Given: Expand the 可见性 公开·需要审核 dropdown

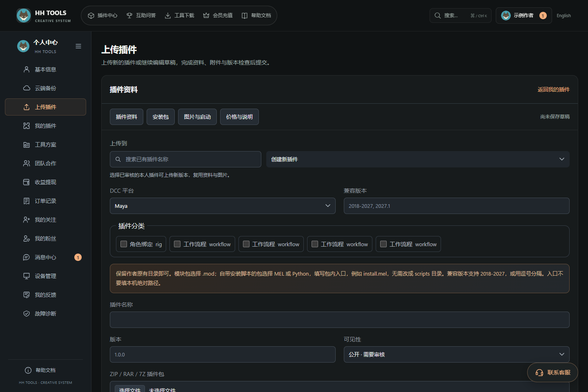Looking at the screenshot, I should coord(457,354).
